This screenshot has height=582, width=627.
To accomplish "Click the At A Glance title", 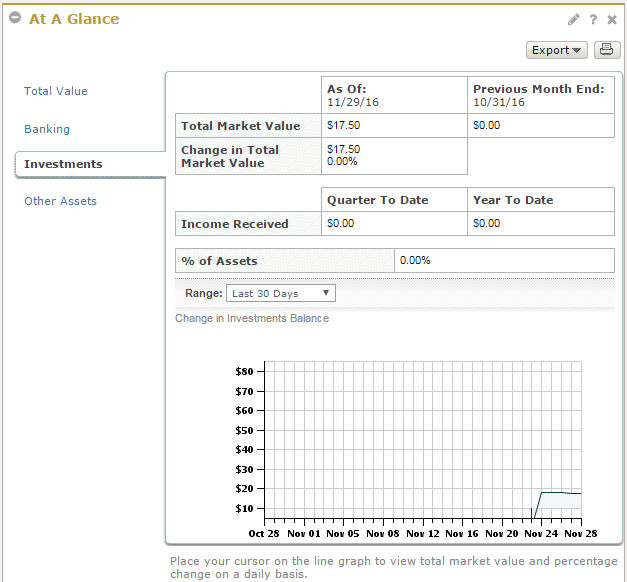I will click(x=74, y=19).
